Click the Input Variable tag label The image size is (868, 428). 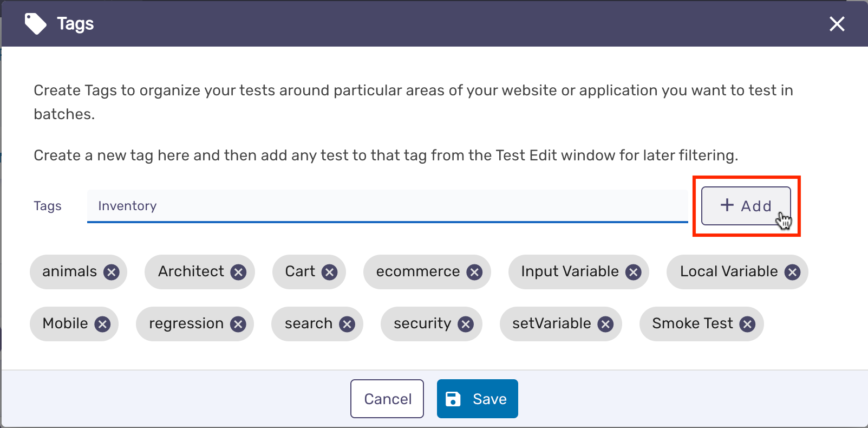pyautogui.click(x=570, y=271)
